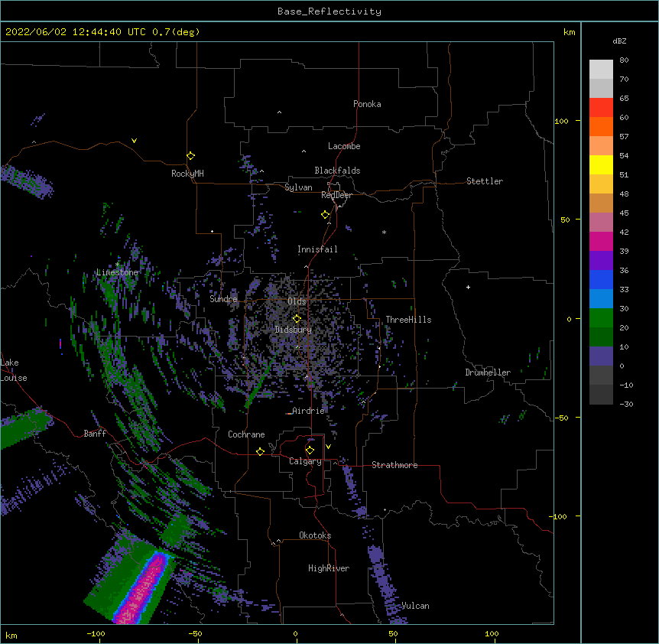Choose the blue 36 dBZ legend swatch
The height and width of the screenshot is (644, 659).
[601, 279]
